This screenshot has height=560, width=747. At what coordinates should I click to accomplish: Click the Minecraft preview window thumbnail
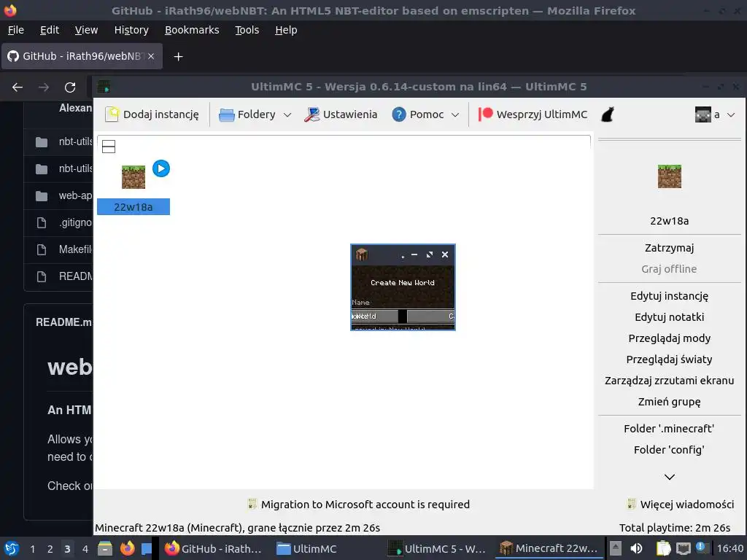pos(403,287)
